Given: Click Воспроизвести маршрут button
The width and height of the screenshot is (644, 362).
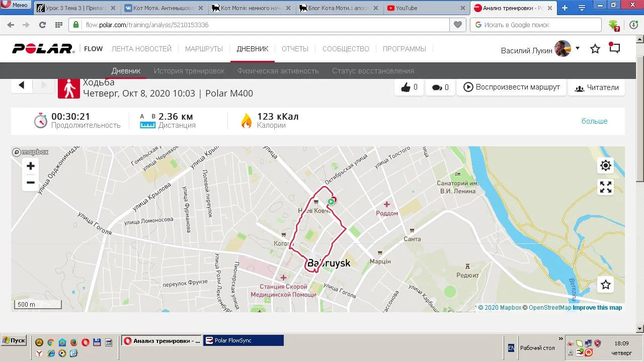Looking at the screenshot, I should pos(512,87).
